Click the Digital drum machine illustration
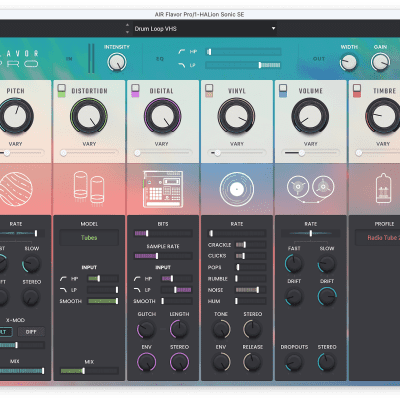This screenshot has width=400, height=400. coord(163,189)
